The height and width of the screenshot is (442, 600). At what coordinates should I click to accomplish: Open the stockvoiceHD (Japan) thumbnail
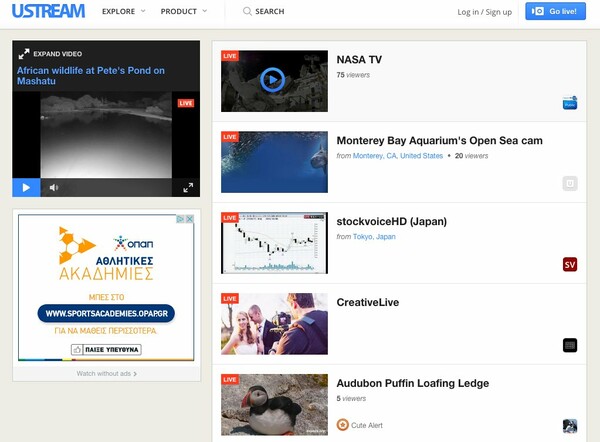pyautogui.click(x=274, y=243)
